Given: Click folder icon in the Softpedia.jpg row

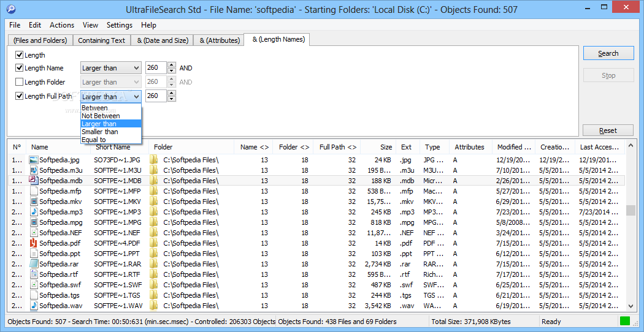Looking at the screenshot, I should tap(153, 160).
